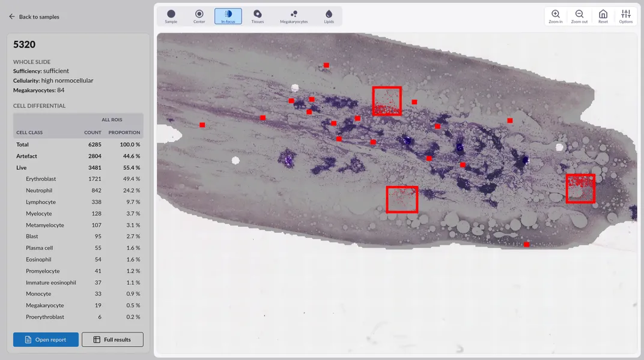Expand the Artefact category row
Viewport: 644px width, 360px height.
tap(78, 156)
